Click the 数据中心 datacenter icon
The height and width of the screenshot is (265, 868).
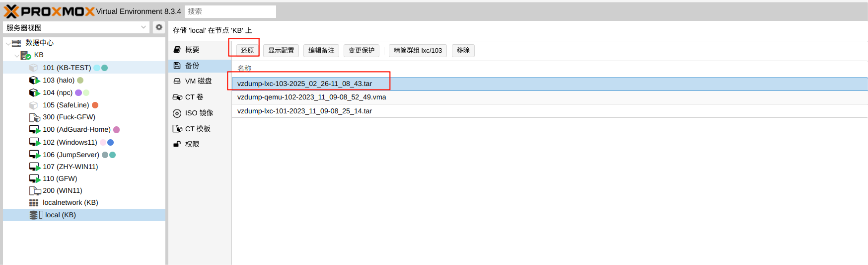click(x=16, y=43)
